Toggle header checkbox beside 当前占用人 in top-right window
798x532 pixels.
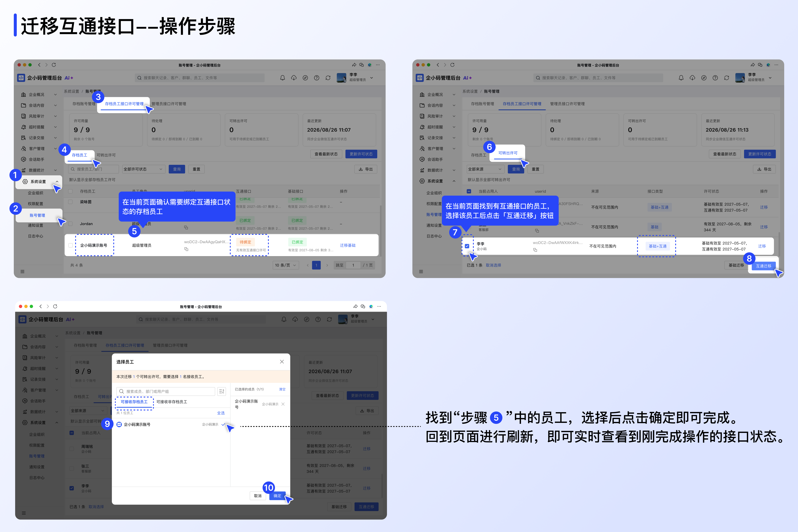(469, 191)
